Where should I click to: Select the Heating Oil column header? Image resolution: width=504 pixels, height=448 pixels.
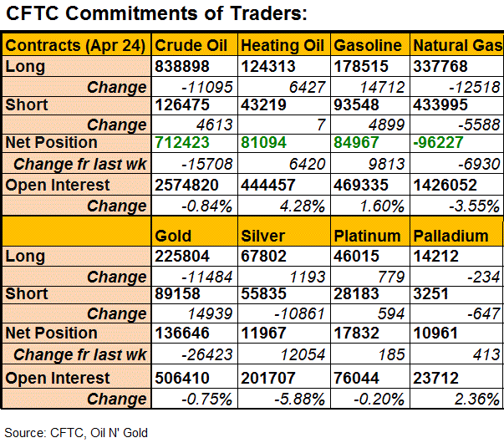click(x=282, y=45)
